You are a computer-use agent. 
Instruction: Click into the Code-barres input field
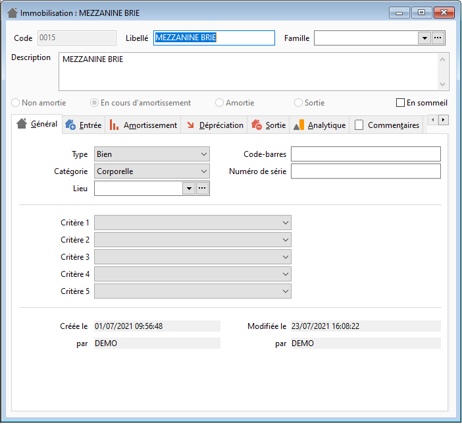pos(366,154)
